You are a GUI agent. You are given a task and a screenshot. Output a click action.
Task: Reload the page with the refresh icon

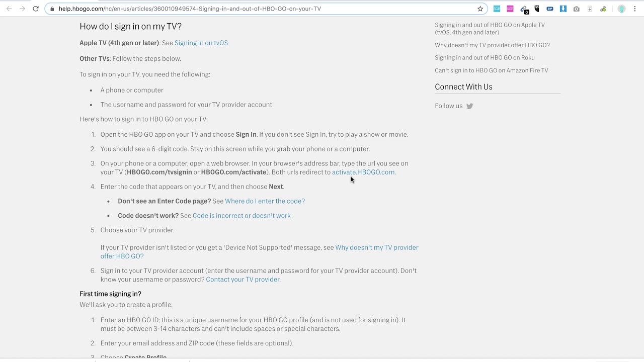(x=36, y=9)
